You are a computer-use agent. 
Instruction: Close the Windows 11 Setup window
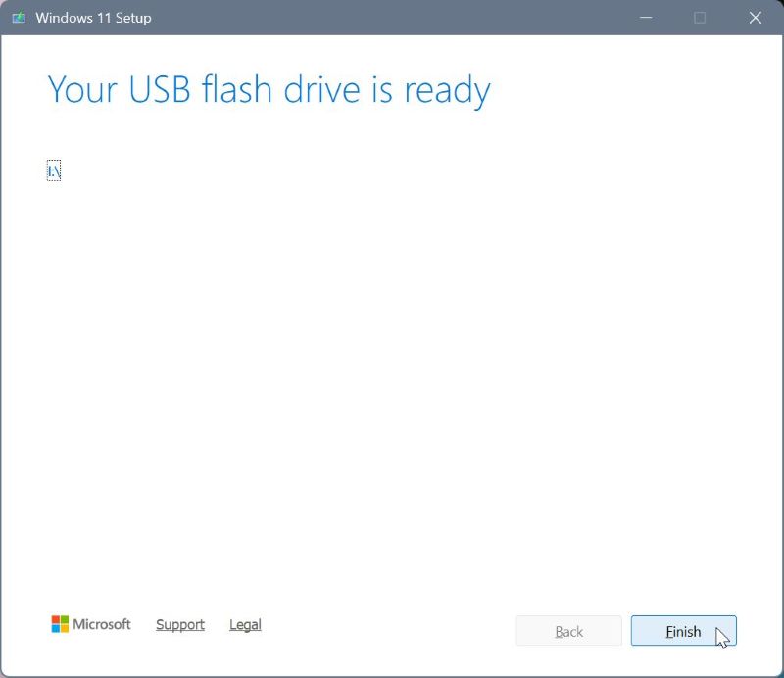pos(755,18)
